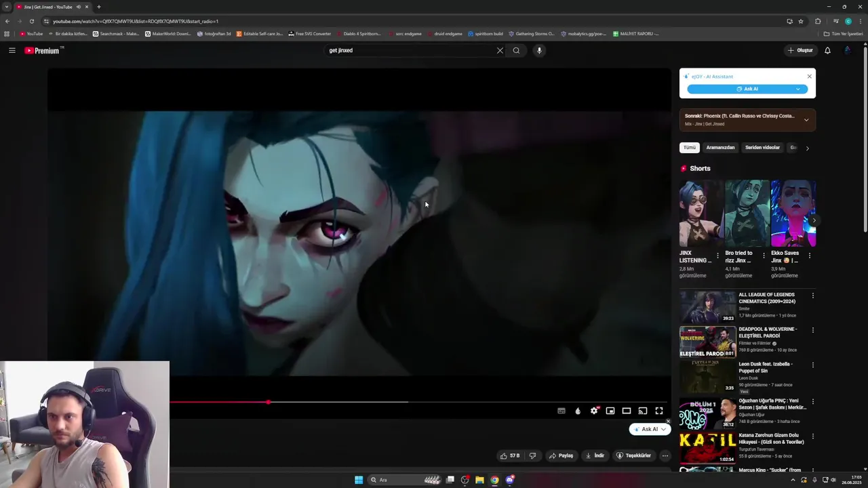This screenshot has height=488, width=868.
Task: Open player settings gear
Action: [x=594, y=411]
